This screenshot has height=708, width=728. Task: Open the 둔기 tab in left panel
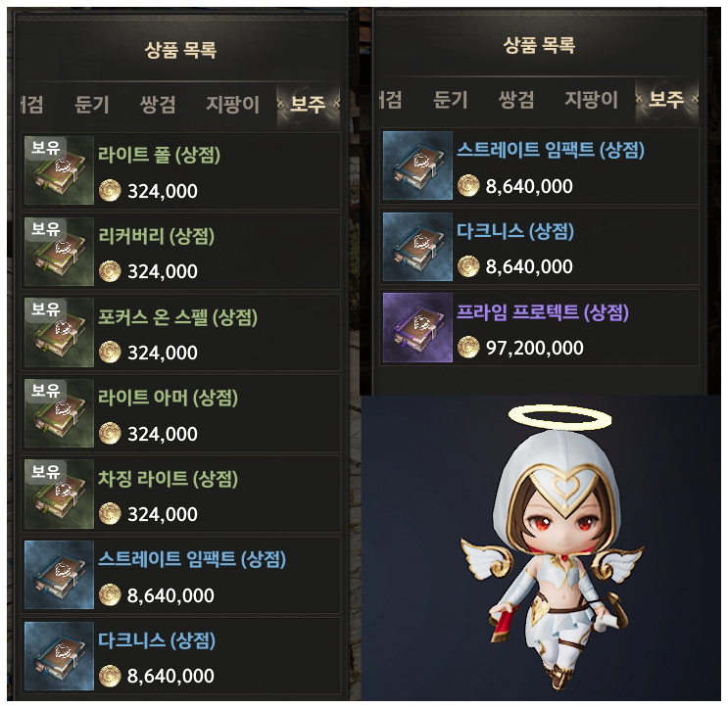[92, 105]
